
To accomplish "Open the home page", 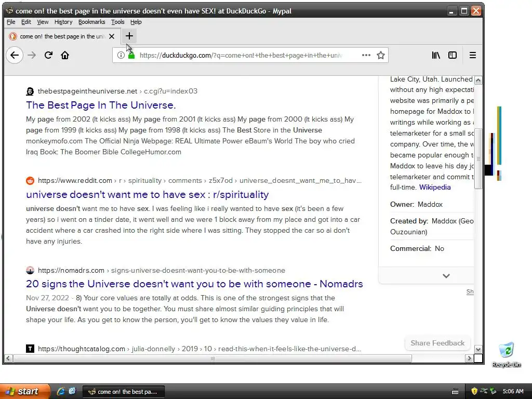I will point(65,55).
